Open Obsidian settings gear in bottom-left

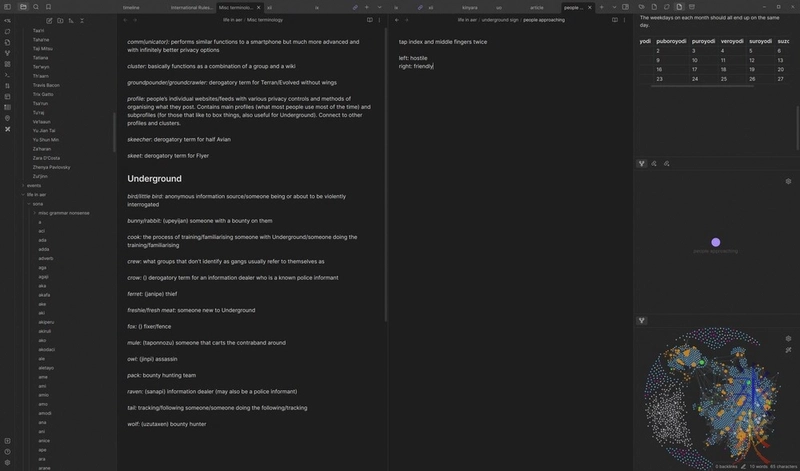point(7,462)
